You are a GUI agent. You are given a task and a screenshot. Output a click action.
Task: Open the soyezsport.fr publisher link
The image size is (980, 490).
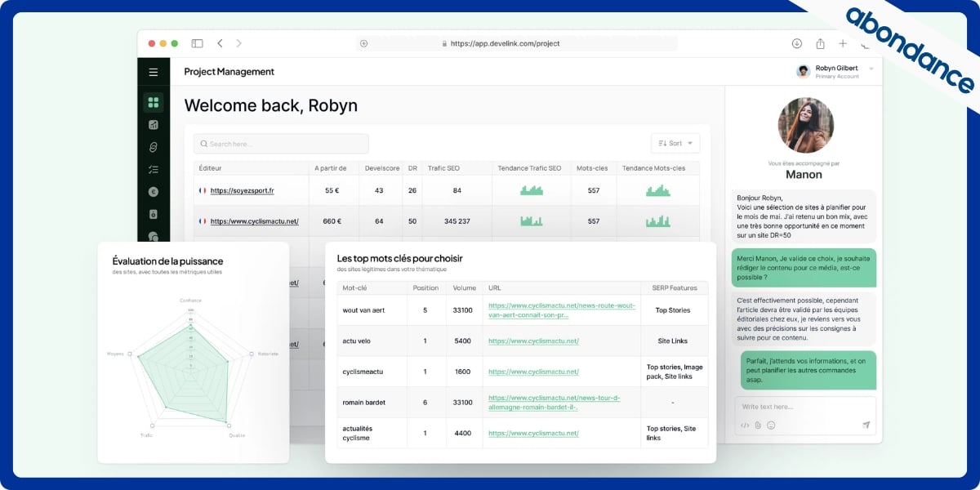point(242,190)
